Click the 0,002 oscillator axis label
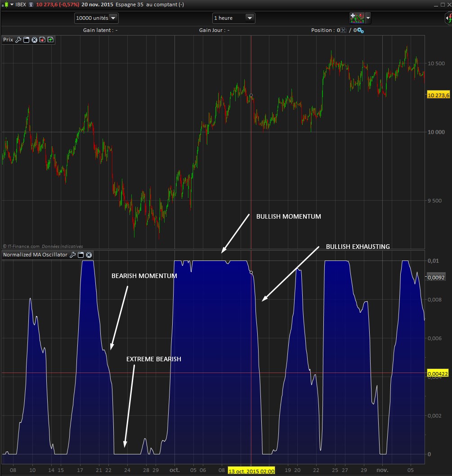 (x=434, y=416)
